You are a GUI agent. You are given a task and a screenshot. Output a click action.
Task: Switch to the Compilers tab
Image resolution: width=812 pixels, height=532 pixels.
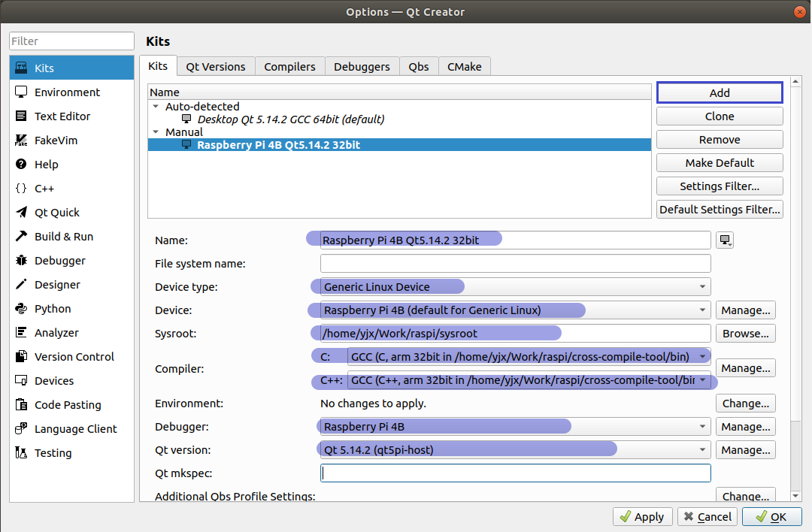[290, 67]
